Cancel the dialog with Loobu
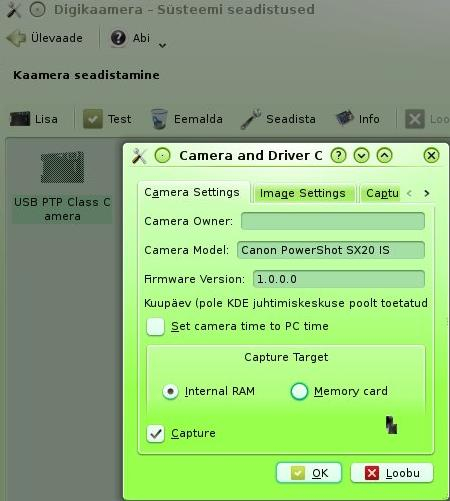The height and width of the screenshot is (501, 450). pyautogui.click(x=392, y=473)
